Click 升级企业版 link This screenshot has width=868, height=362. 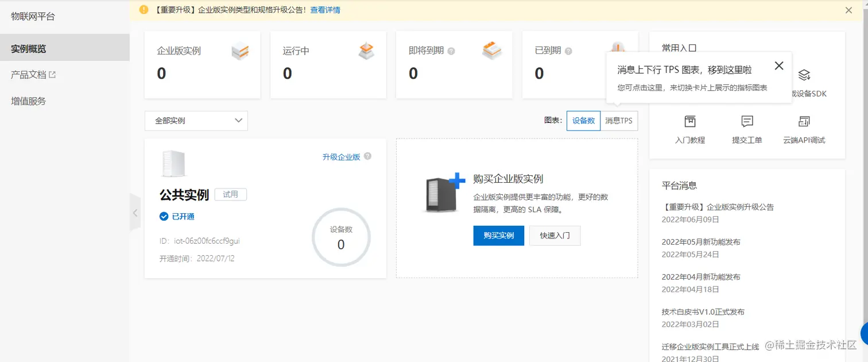[x=341, y=157]
